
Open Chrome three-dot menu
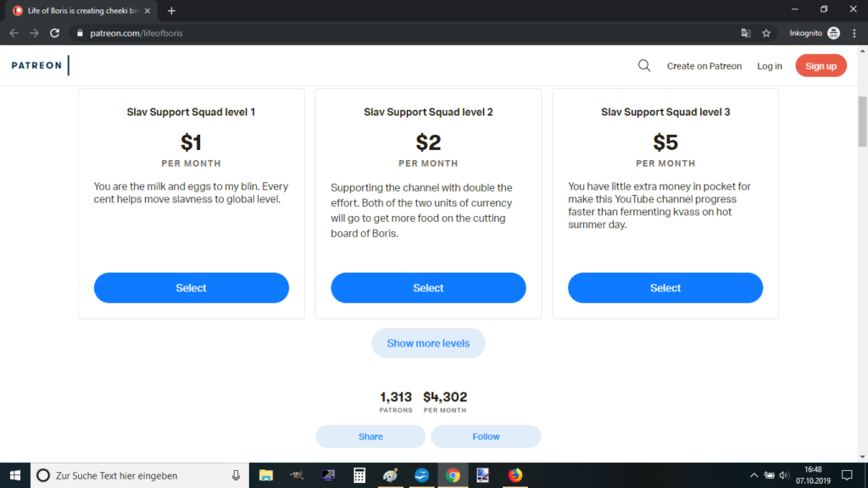point(854,33)
